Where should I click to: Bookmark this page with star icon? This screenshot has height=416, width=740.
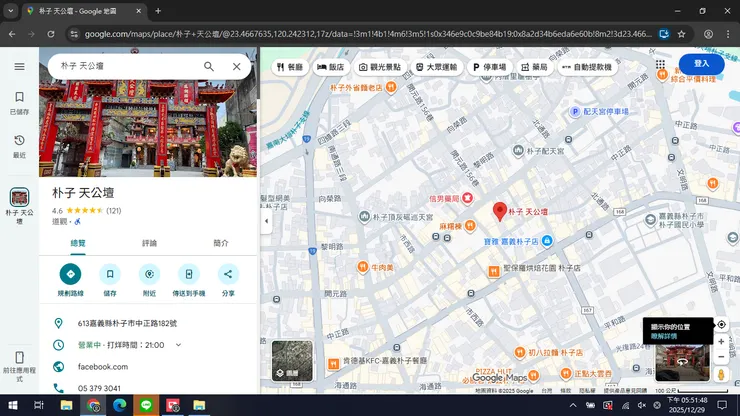coord(681,34)
